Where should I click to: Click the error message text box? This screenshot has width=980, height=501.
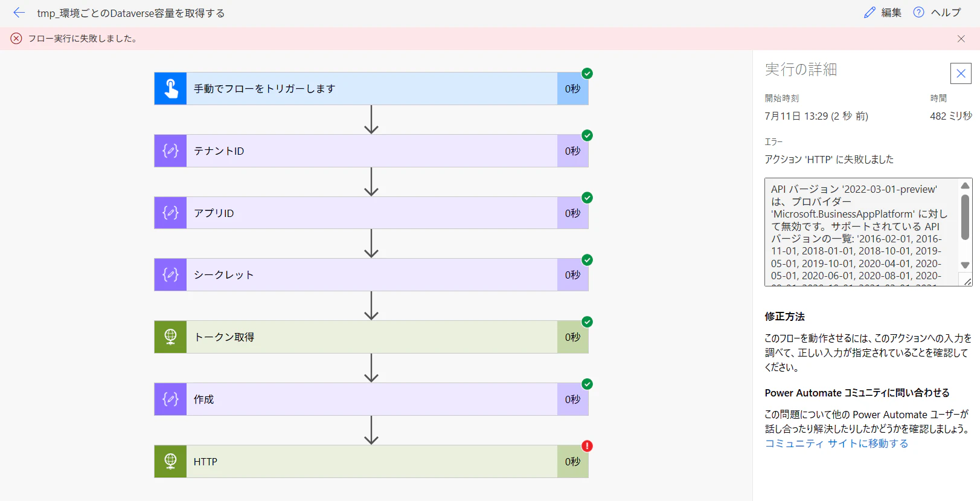pyautogui.click(x=863, y=232)
